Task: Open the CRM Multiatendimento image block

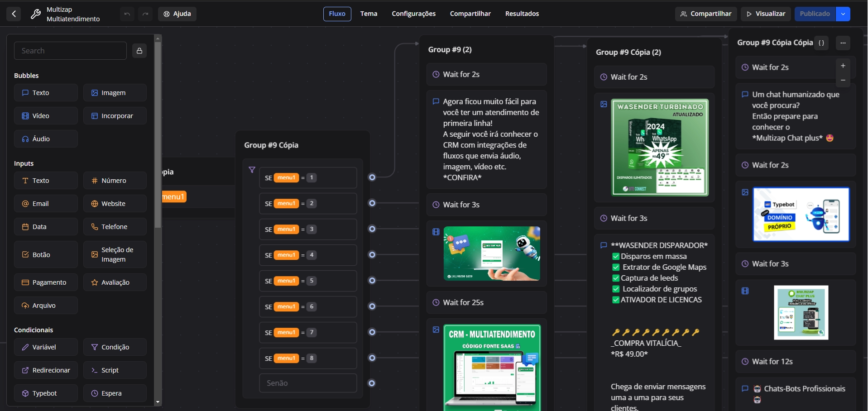Action: (492, 368)
